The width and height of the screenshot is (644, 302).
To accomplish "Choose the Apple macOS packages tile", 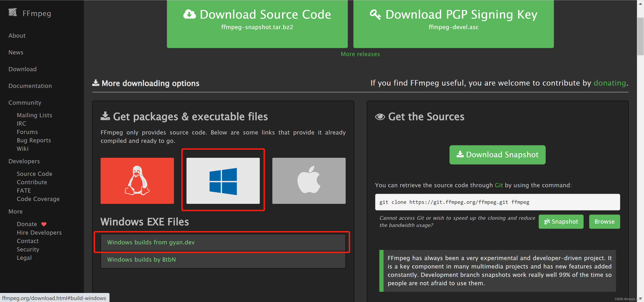I will point(309,180).
